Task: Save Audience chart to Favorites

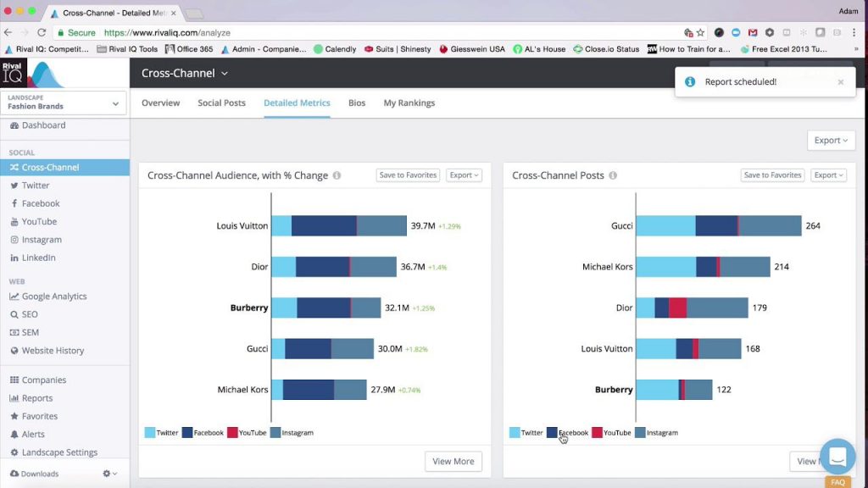Action: tap(408, 175)
